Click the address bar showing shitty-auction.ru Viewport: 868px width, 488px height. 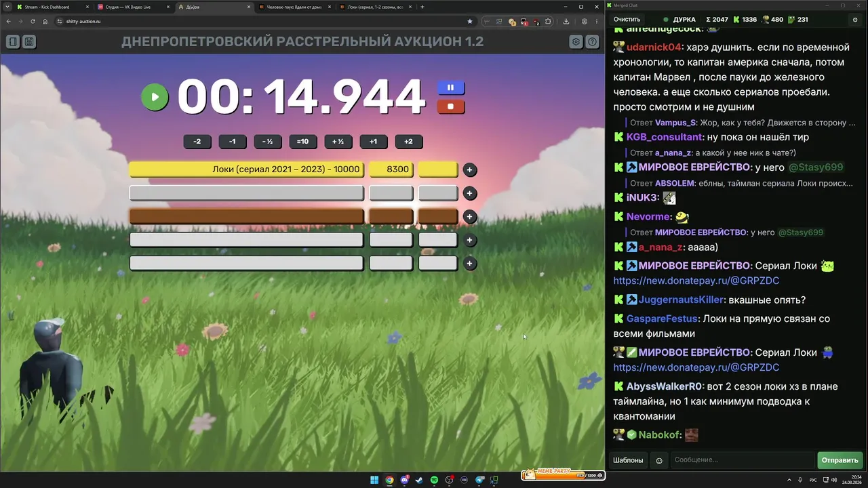[x=264, y=21]
